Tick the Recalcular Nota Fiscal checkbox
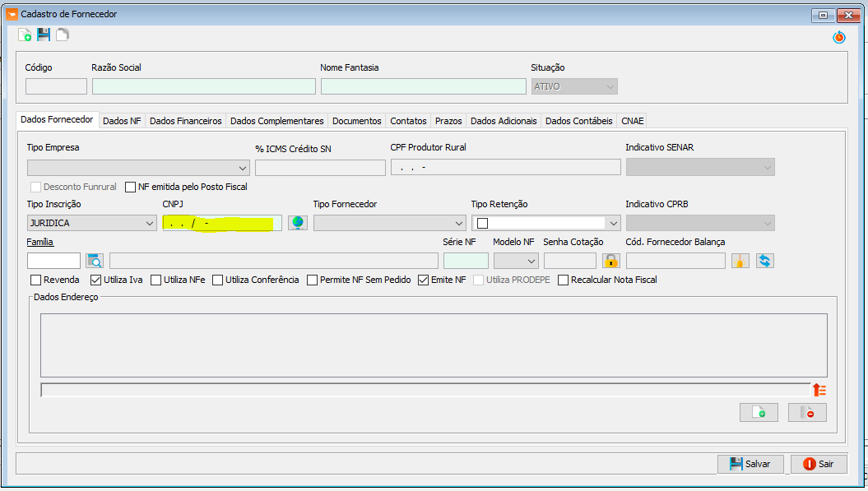 564,280
